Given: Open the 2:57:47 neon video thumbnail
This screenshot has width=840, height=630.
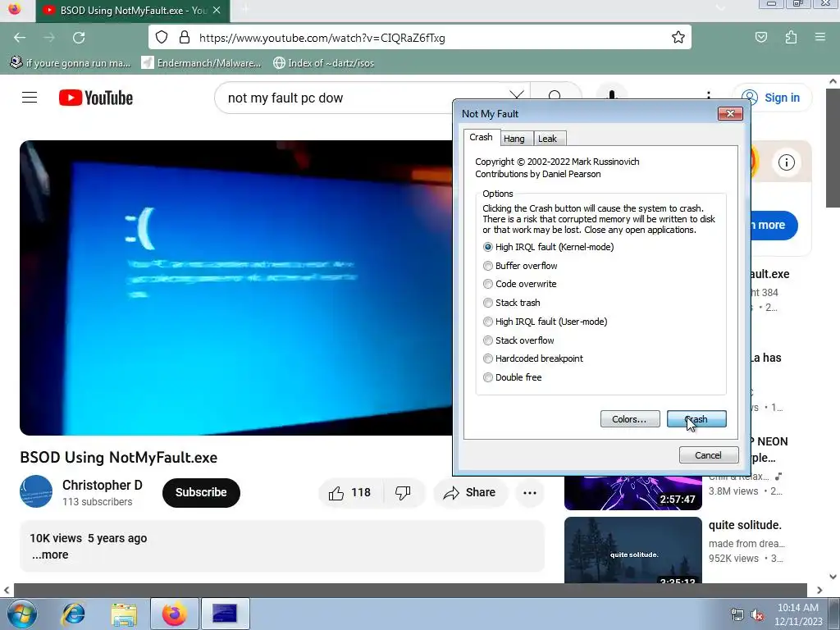Looking at the screenshot, I should [x=632, y=492].
